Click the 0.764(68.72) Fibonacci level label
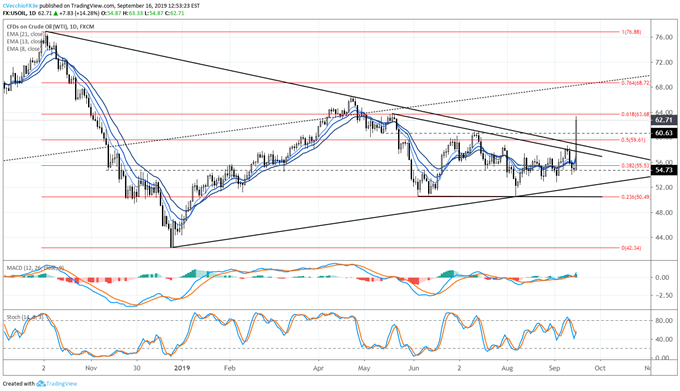Viewport: 680px width, 391px height. 635,83
